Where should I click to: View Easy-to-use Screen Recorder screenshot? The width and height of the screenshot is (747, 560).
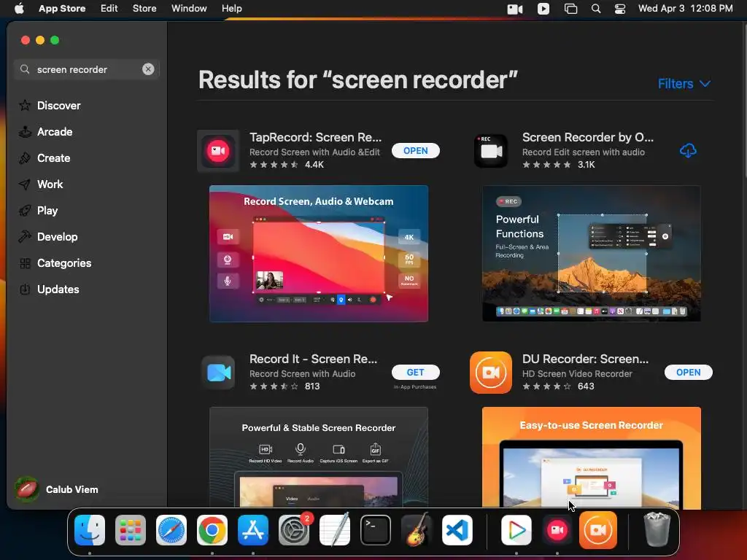point(591,457)
